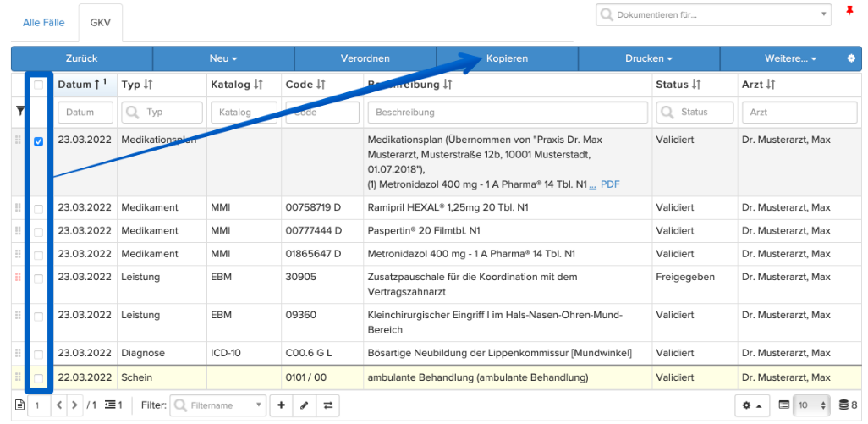Go to next page arrow
The width and height of the screenshot is (868, 424).
coord(74,405)
